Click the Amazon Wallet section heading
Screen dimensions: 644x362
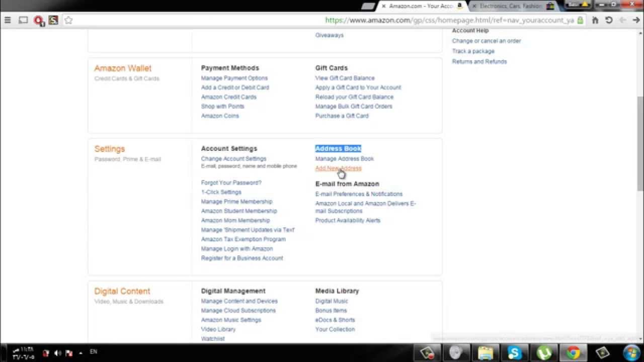123,68
